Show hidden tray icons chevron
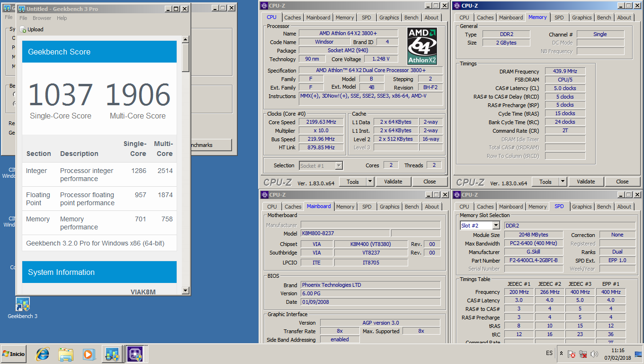This screenshot has height=364, width=644. [x=561, y=354]
